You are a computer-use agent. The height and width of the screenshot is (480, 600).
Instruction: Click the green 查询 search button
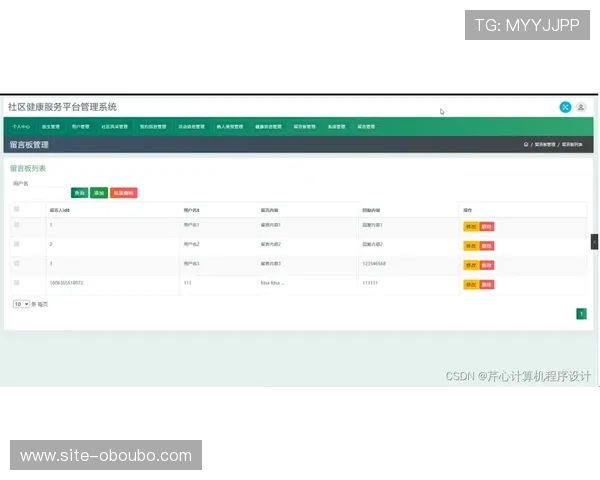79,192
